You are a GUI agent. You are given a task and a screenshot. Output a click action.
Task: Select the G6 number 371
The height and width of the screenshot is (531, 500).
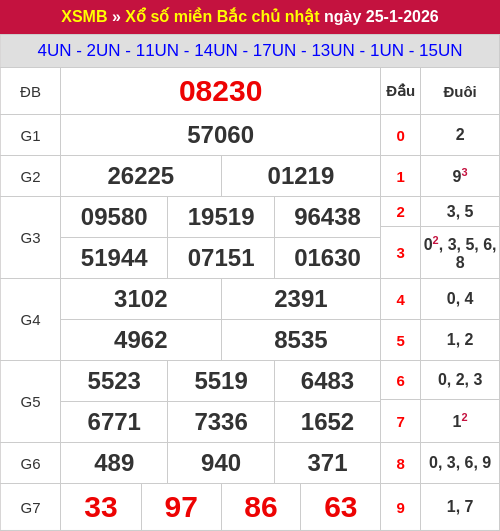328,463
